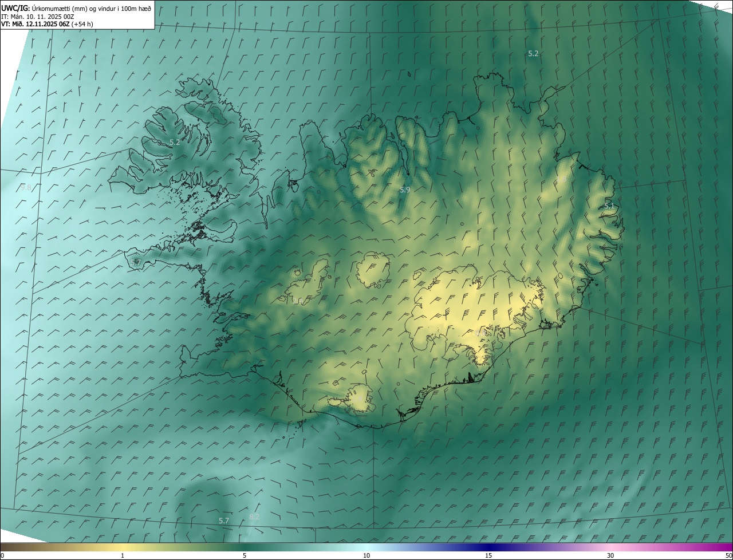Click the 'IT: Mán. 10. 11. 2025 00Z' line

[x=39, y=17]
